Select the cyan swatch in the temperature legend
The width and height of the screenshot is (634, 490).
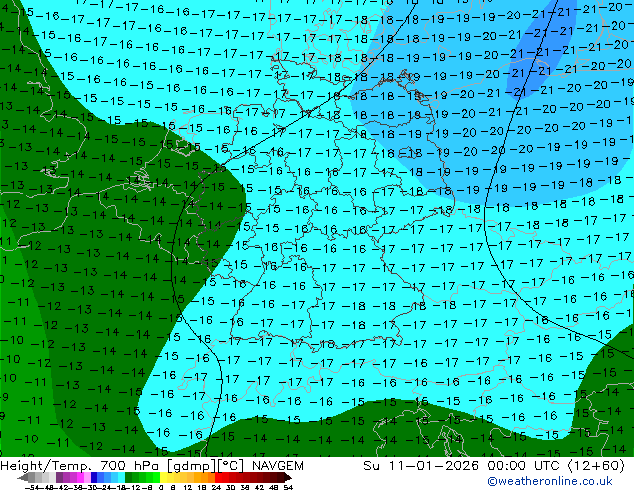[x=121, y=477]
